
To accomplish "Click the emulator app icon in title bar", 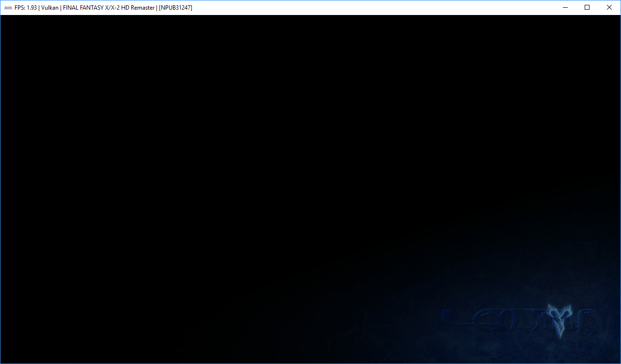I will (8, 8).
